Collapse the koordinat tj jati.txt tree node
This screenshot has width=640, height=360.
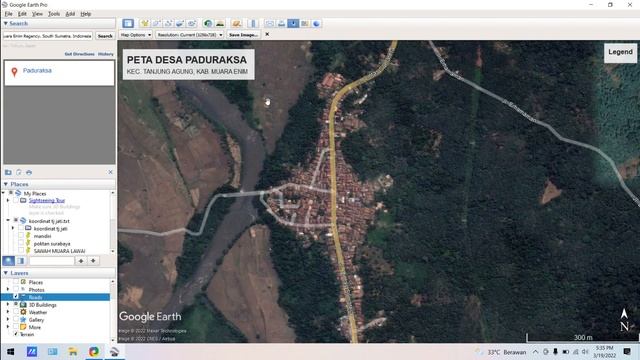click(x=8, y=220)
